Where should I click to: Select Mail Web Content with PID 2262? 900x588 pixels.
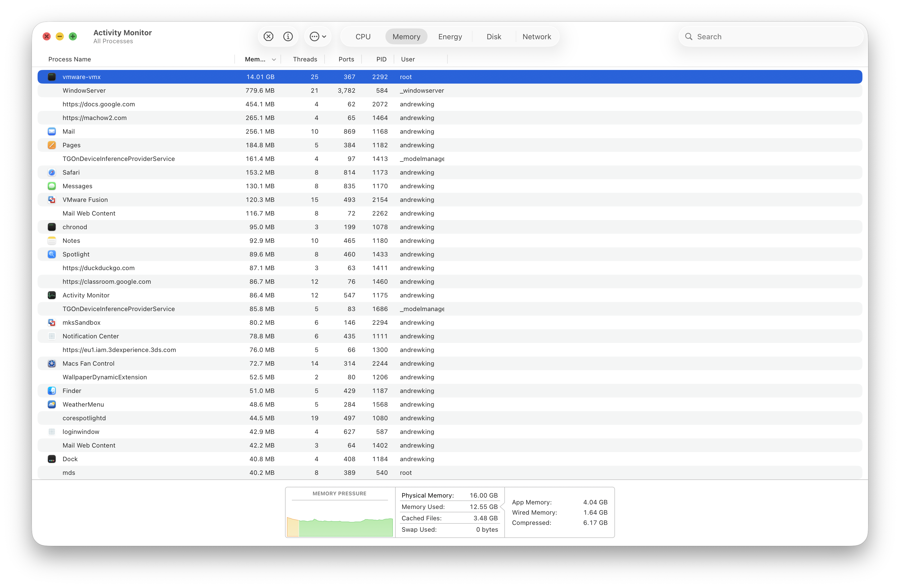click(x=450, y=213)
